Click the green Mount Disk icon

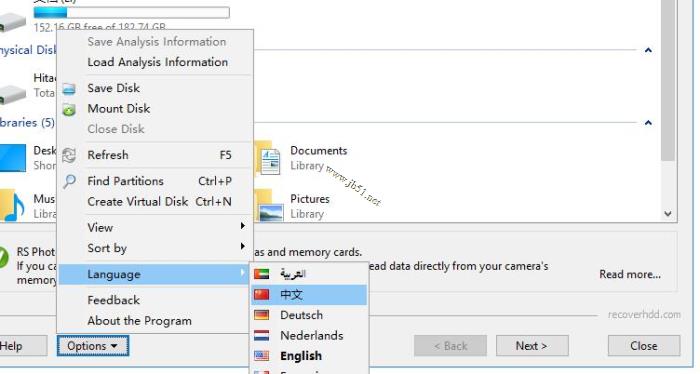point(69,109)
